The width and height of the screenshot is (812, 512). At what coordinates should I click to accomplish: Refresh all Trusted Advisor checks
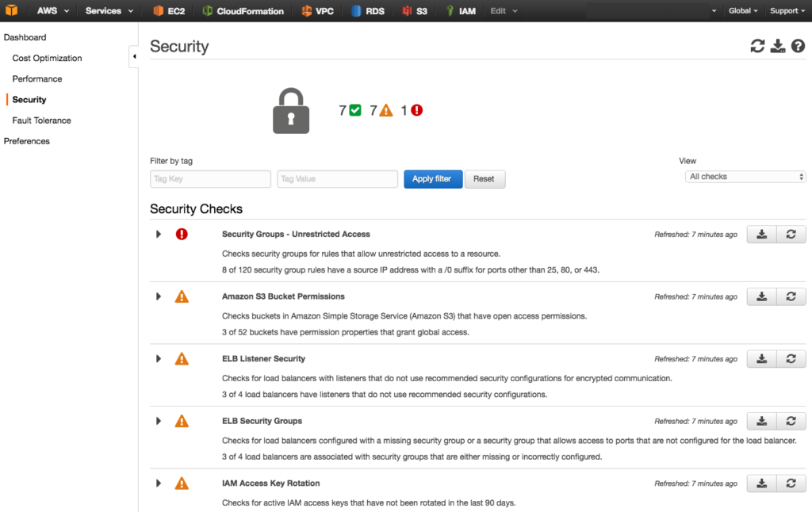(x=757, y=46)
